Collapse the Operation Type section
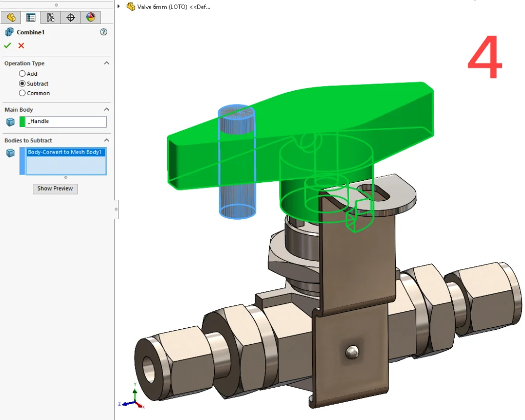Screen dimensions: 525x420 107,63
